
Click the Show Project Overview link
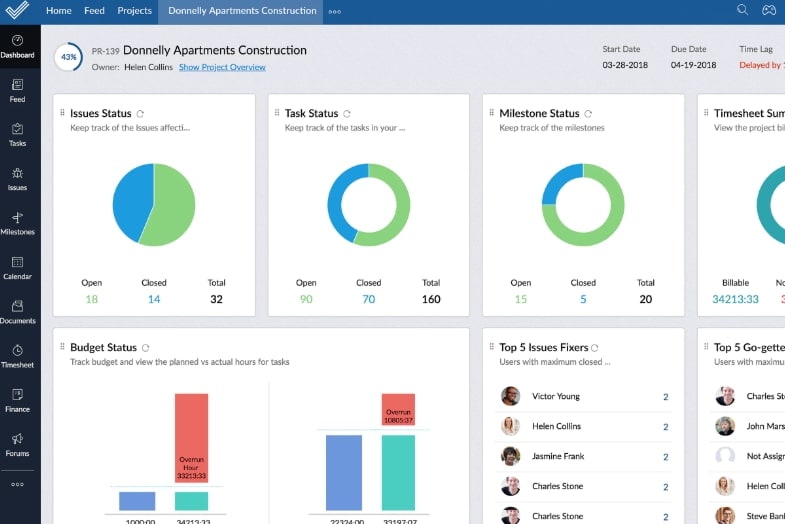tap(222, 67)
